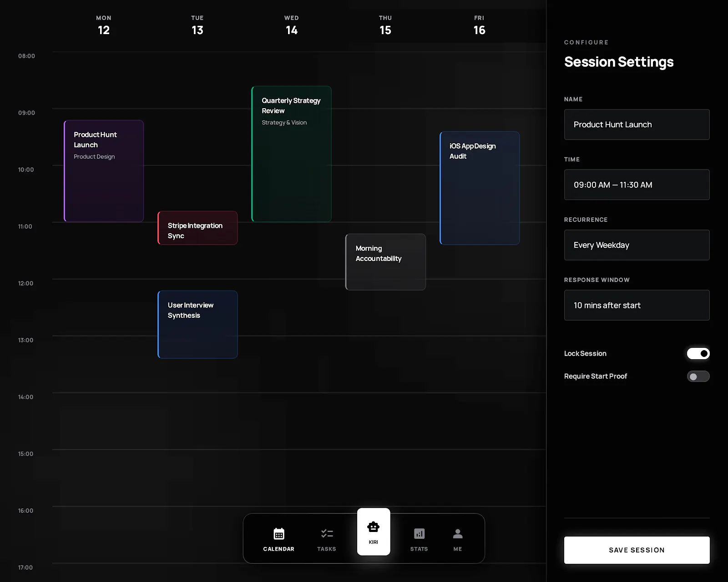
Task: Open the Kiri robot icon
Action: 374,527
